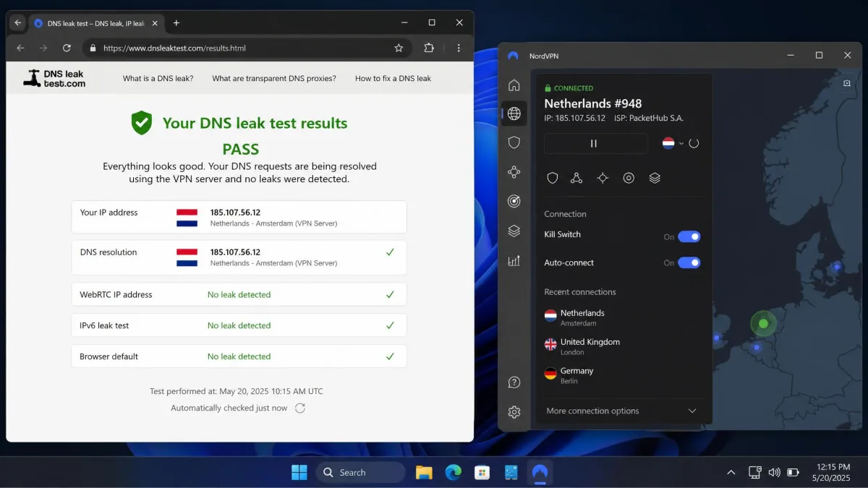Image resolution: width=868 pixels, height=488 pixels.
Task: Select the globe VPN connection sidebar icon
Action: [514, 114]
